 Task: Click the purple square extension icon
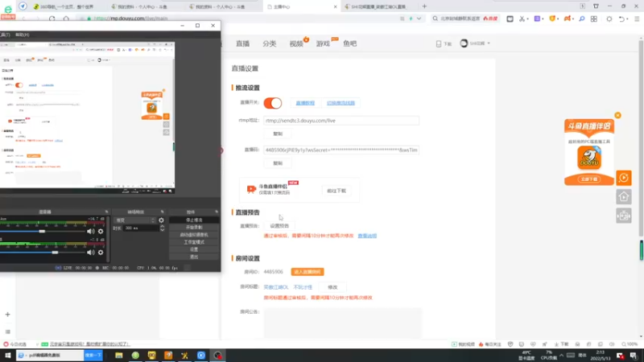[x=537, y=19]
